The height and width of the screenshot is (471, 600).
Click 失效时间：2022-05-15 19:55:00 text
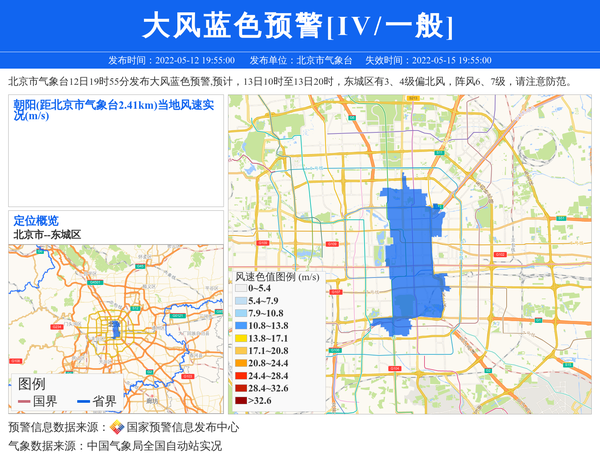(429, 60)
